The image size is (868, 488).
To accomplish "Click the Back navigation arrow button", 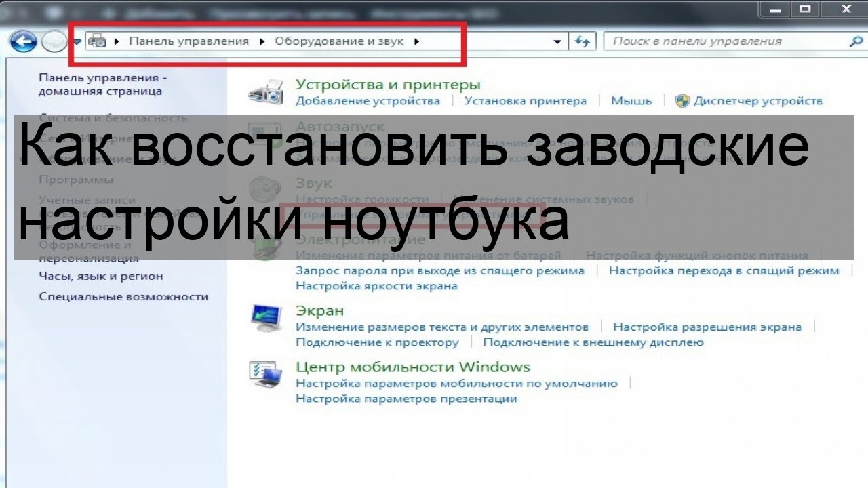I will [x=23, y=42].
